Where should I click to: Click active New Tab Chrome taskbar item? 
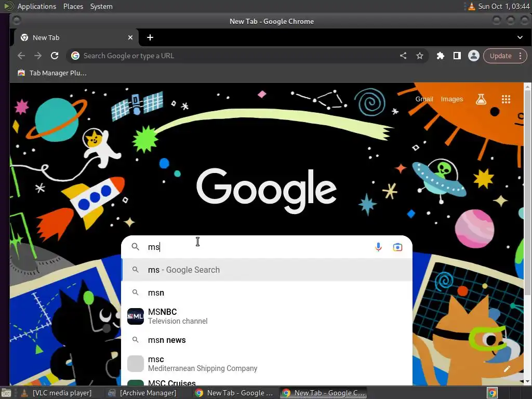pyautogui.click(x=324, y=393)
